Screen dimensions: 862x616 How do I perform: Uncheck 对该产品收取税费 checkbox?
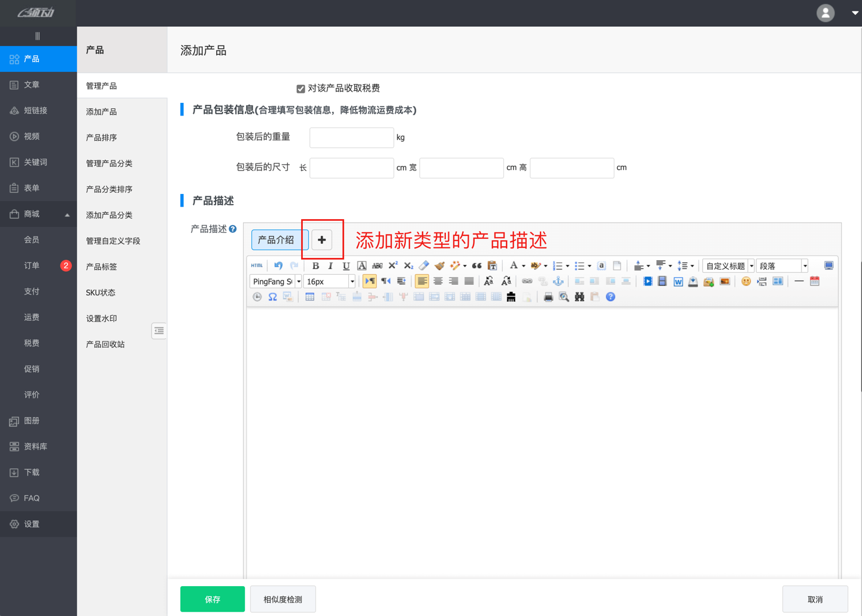pyautogui.click(x=301, y=88)
